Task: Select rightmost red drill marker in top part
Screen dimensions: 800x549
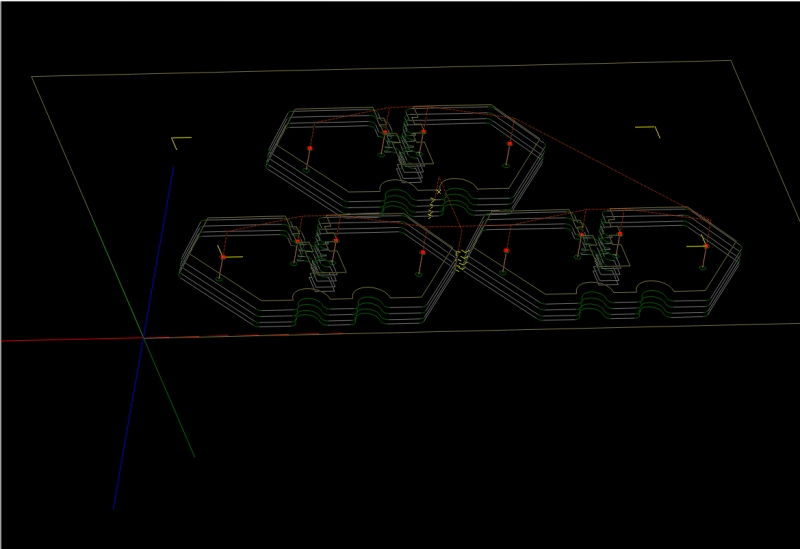Action: click(509, 144)
